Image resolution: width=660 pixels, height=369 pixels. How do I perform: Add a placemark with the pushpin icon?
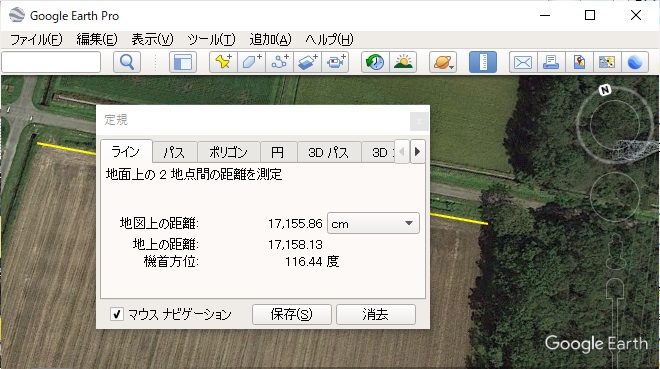tap(224, 62)
